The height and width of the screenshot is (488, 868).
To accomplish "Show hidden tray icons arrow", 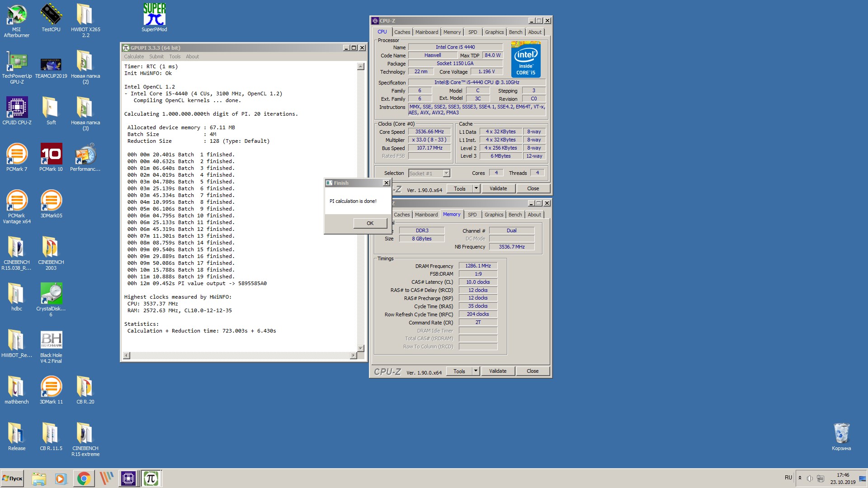I will tap(800, 478).
